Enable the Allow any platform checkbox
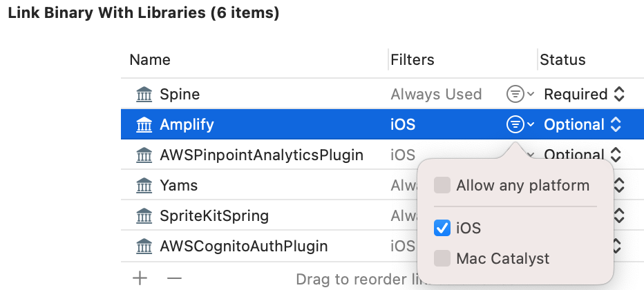644x290 pixels. [x=442, y=186]
